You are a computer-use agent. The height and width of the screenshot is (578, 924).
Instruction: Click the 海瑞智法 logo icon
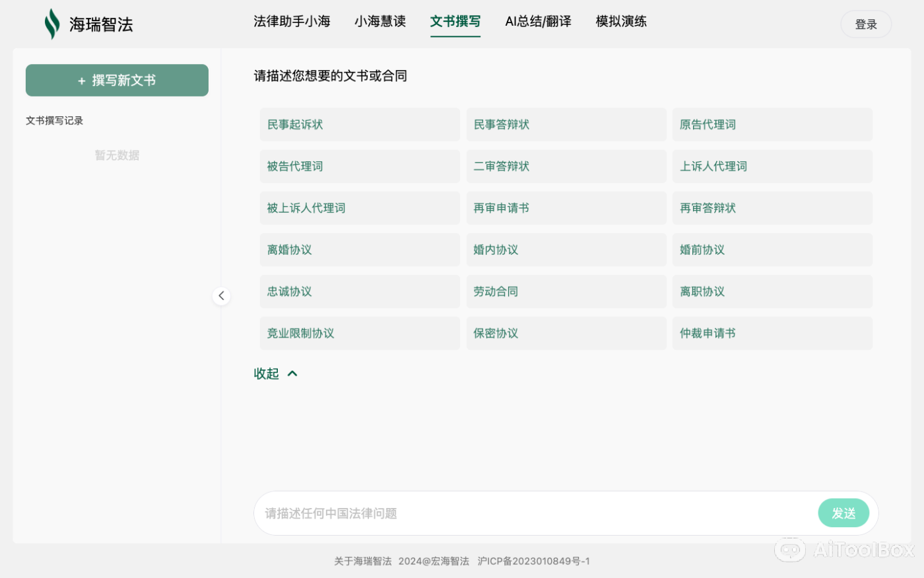point(52,22)
